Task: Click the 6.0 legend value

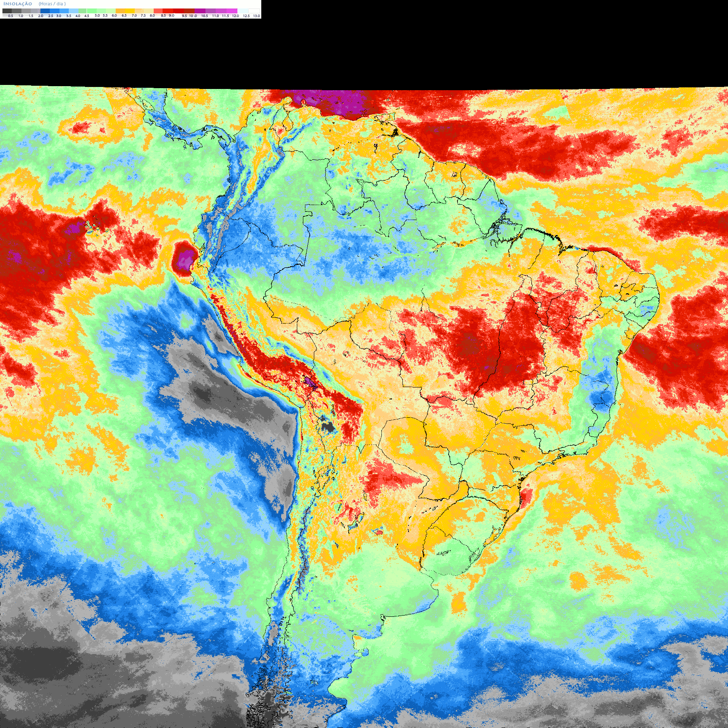Action: 114,15
